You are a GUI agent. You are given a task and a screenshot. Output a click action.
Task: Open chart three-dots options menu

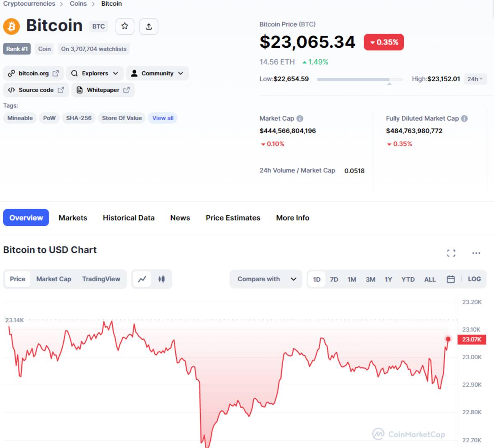tap(476, 253)
